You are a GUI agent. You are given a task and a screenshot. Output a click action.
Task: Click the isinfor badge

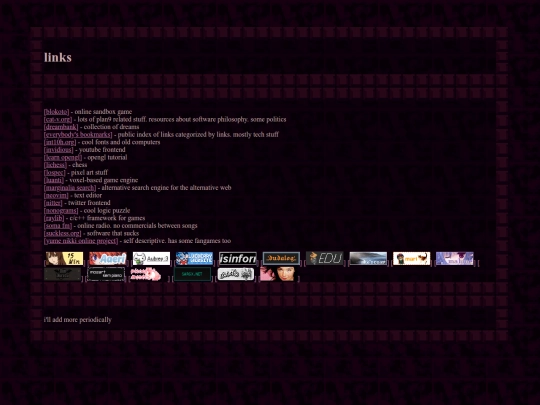238,258
